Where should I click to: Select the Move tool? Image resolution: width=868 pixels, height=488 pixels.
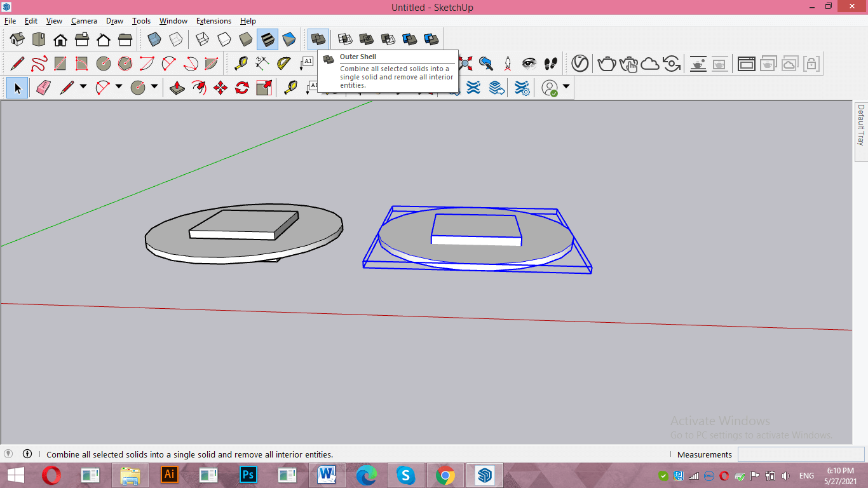[220, 88]
